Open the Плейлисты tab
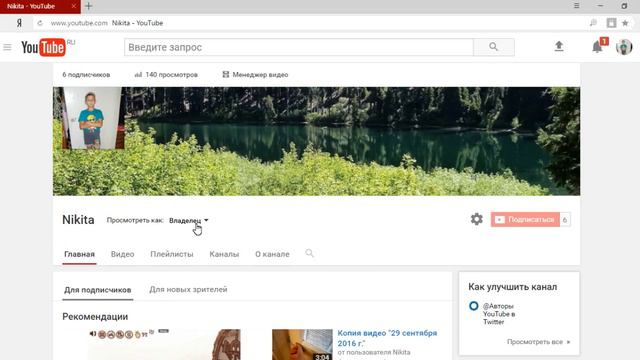640x360 pixels. (172, 254)
